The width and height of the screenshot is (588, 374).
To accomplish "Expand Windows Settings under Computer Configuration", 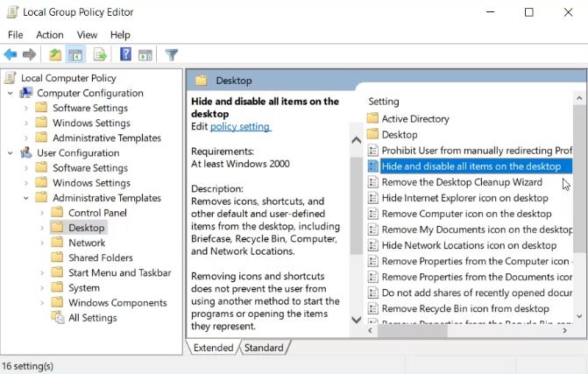I will 26,123.
